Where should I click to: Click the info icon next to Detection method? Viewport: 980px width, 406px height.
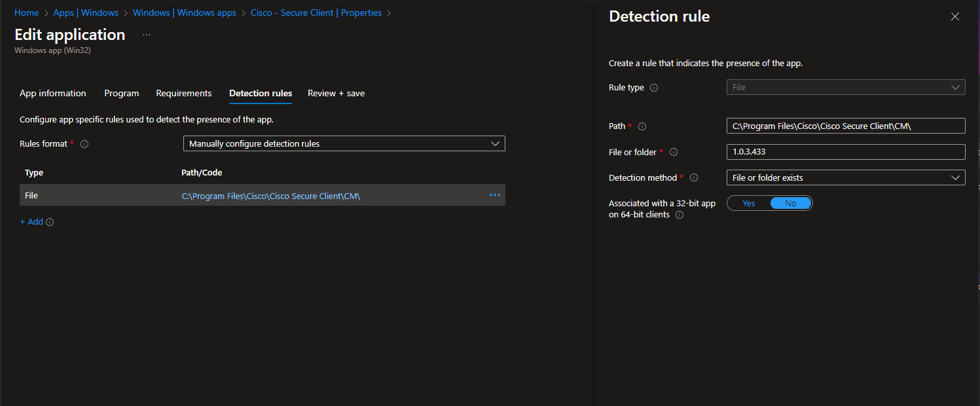pos(694,178)
